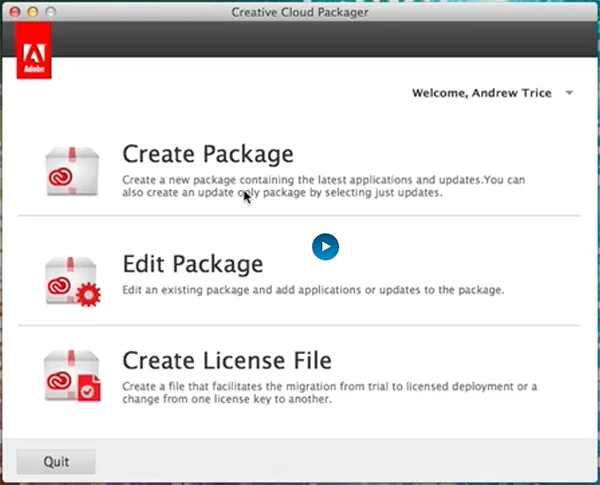The width and height of the screenshot is (600, 485).
Task: Click the Edit Package gear box icon
Action: pos(73,282)
